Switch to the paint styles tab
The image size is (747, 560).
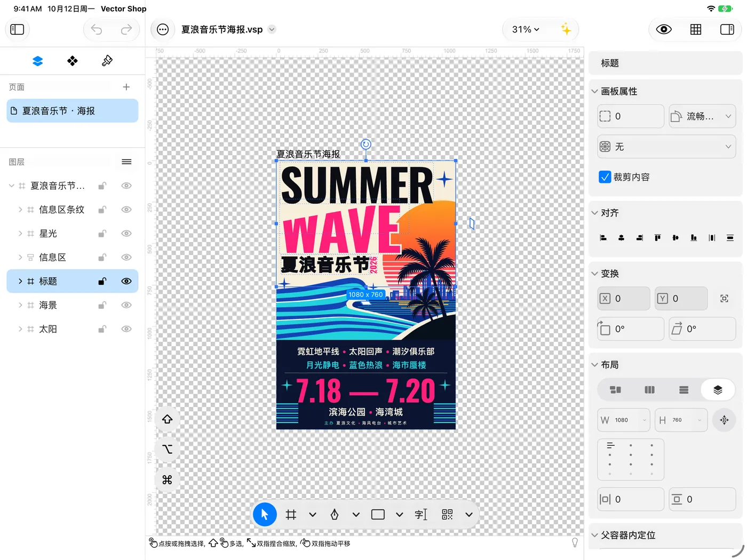(107, 61)
